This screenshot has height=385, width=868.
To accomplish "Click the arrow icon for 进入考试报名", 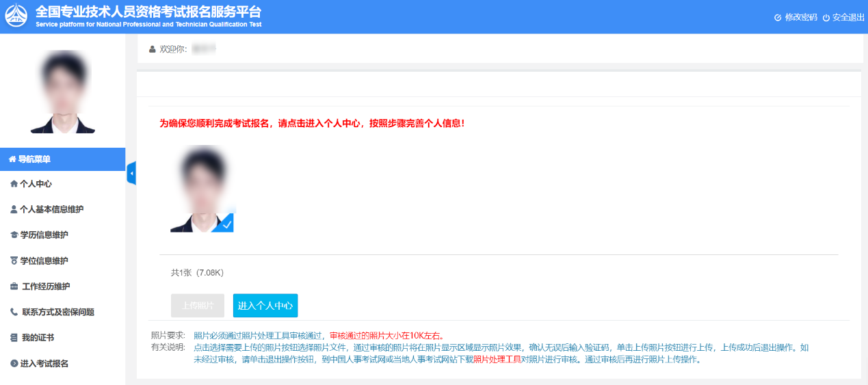I will 14,363.
